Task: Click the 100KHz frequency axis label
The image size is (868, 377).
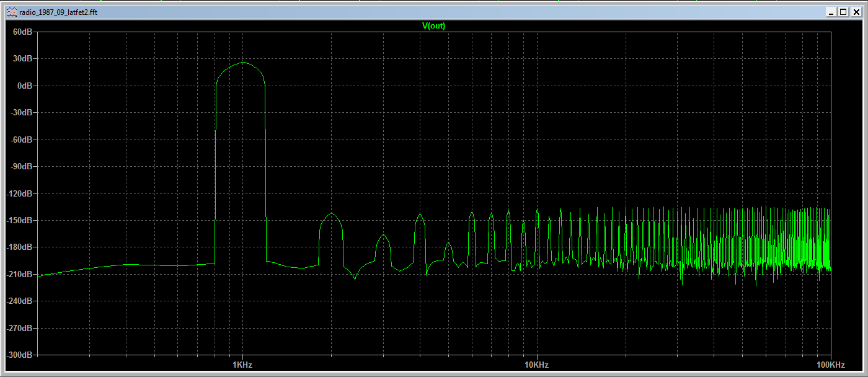Action: [830, 365]
